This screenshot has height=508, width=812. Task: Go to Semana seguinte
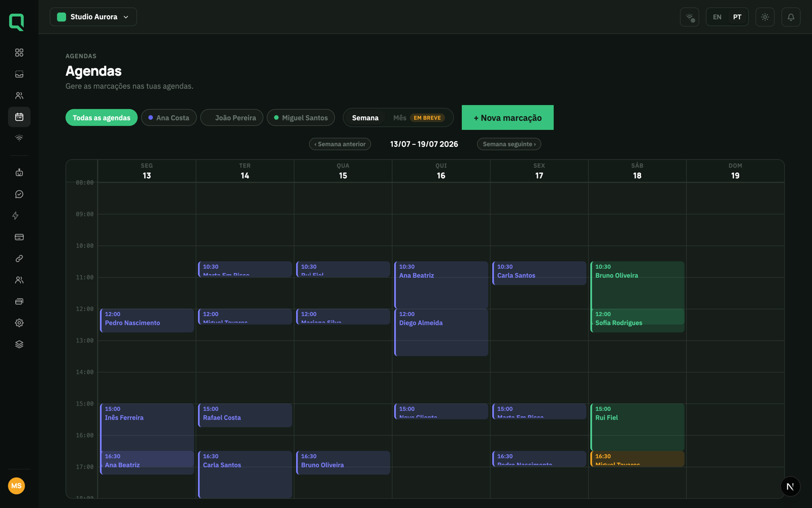pos(509,144)
